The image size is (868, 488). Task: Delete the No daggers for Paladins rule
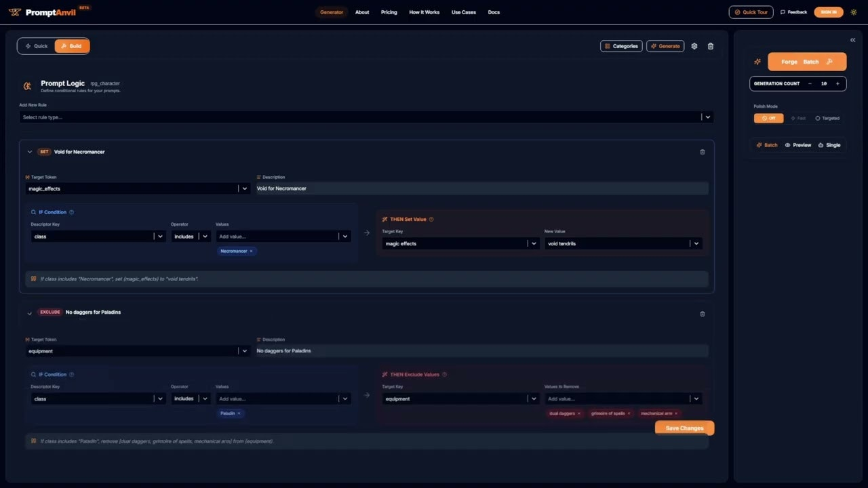point(702,314)
